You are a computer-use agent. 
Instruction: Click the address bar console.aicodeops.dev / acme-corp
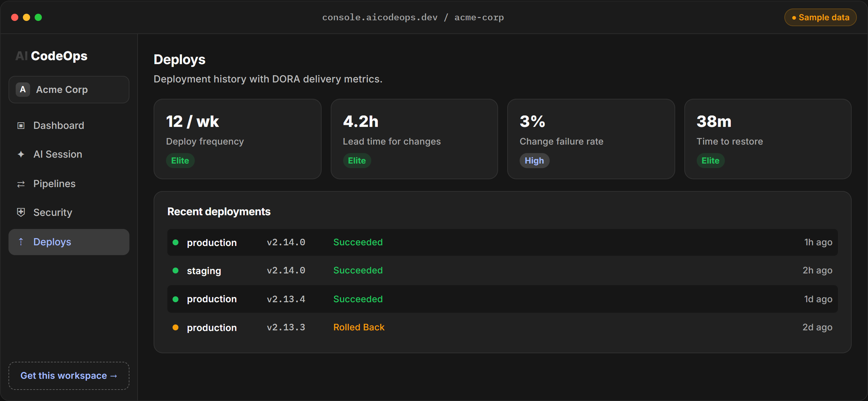coord(413,17)
